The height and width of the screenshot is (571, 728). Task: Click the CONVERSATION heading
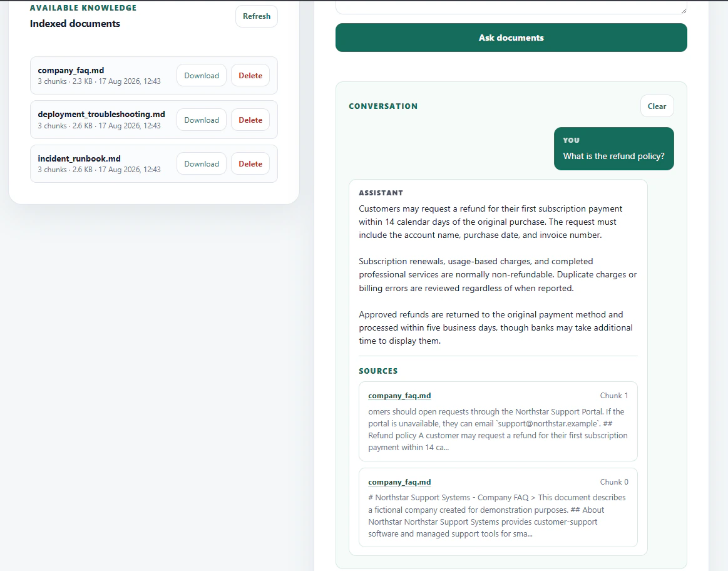[383, 106]
